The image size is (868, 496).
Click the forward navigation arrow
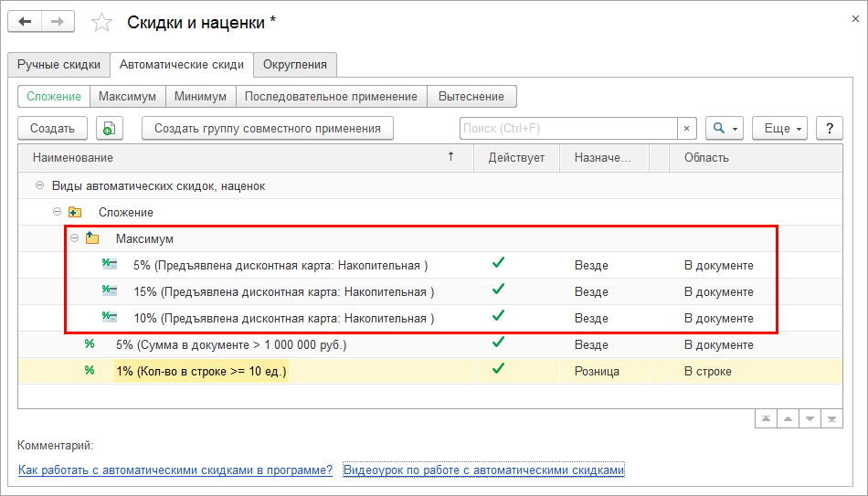coord(58,22)
